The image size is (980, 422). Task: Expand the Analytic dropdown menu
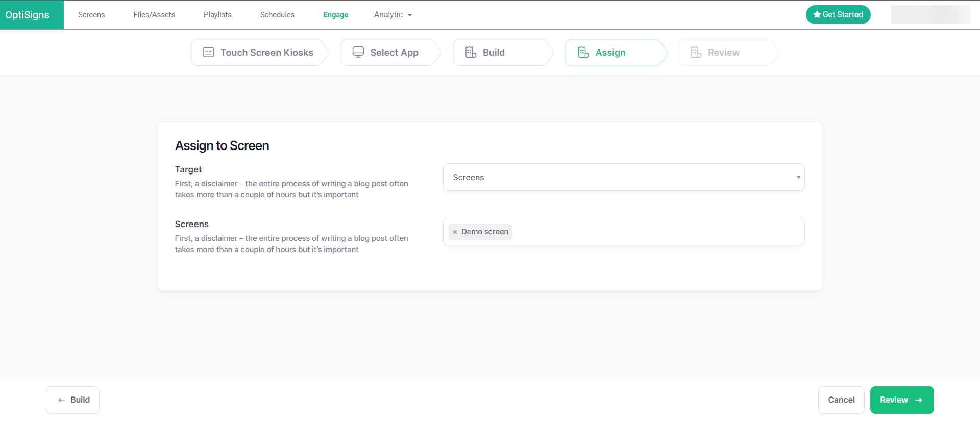click(x=393, y=15)
